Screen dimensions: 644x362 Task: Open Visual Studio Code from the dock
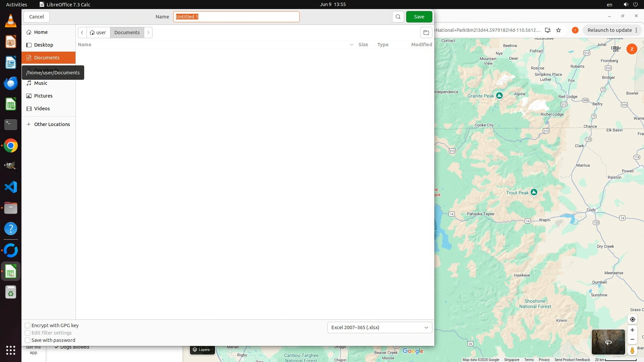click(11, 187)
